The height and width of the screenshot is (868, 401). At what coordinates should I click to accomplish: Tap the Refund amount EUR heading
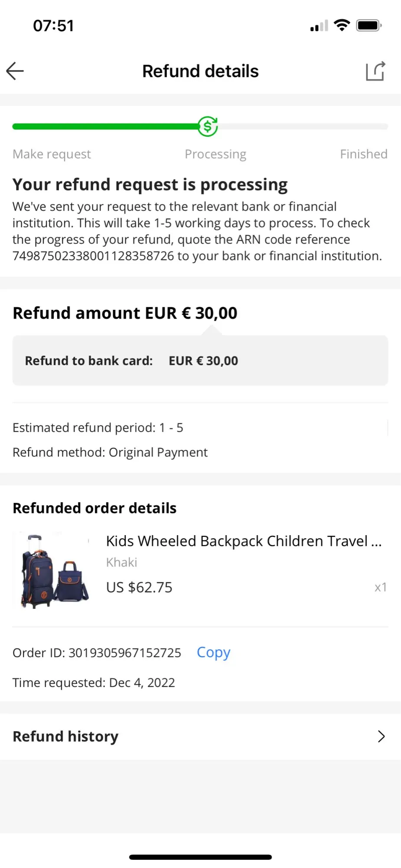click(x=125, y=313)
